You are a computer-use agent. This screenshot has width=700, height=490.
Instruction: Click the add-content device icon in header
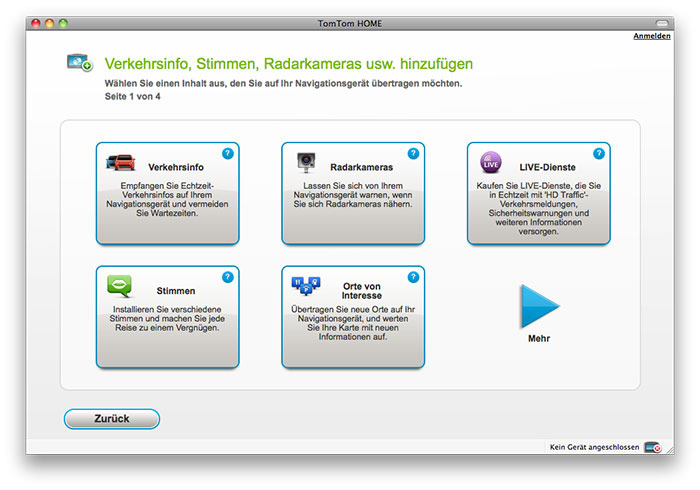[x=79, y=62]
